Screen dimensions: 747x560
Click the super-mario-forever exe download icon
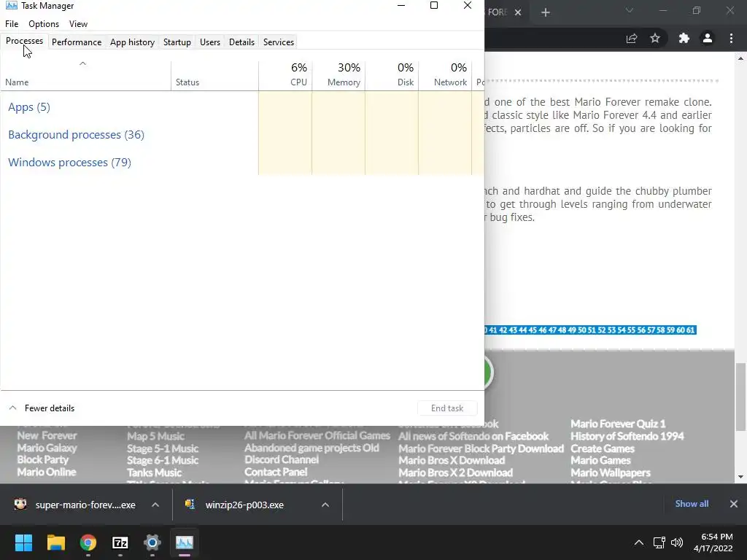point(20,505)
